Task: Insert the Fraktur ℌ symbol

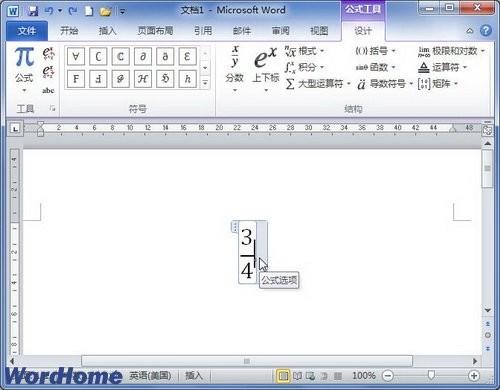Action: (165, 79)
